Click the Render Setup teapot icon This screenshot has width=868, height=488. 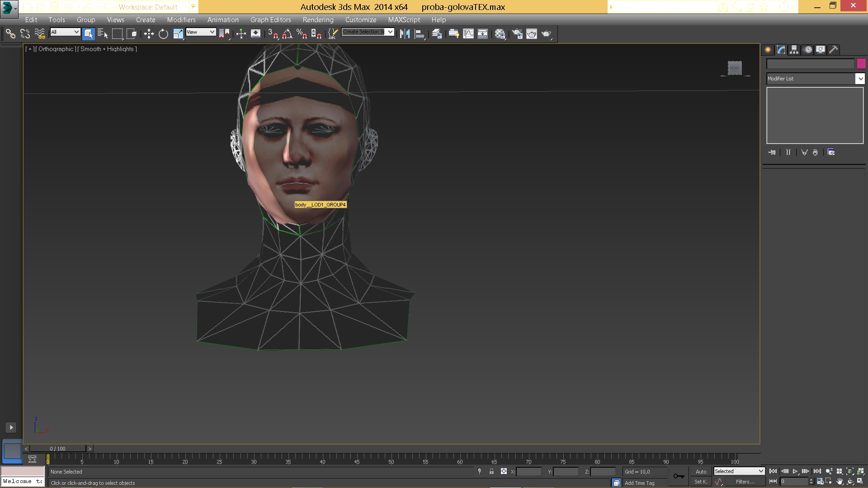517,34
